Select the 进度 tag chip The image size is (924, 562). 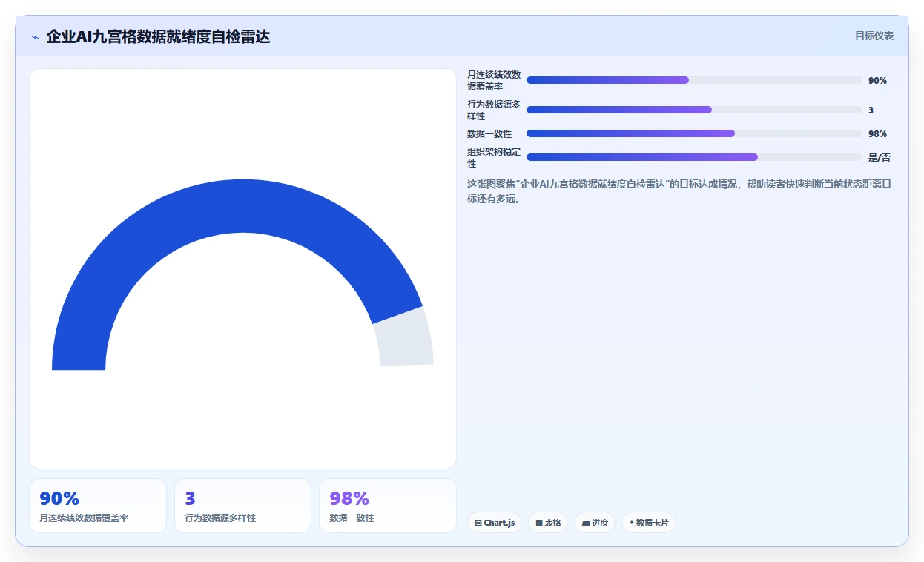tap(595, 523)
